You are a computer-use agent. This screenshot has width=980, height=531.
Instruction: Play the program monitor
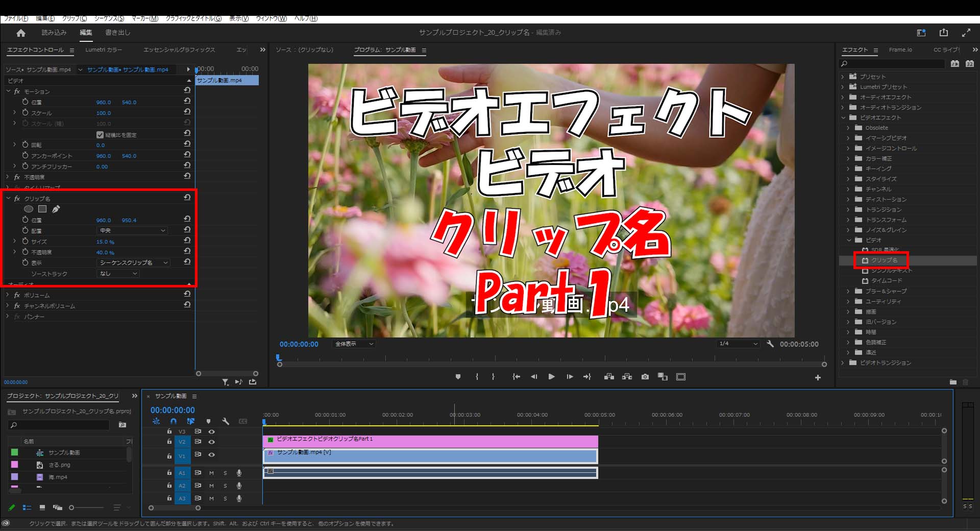pyautogui.click(x=552, y=377)
